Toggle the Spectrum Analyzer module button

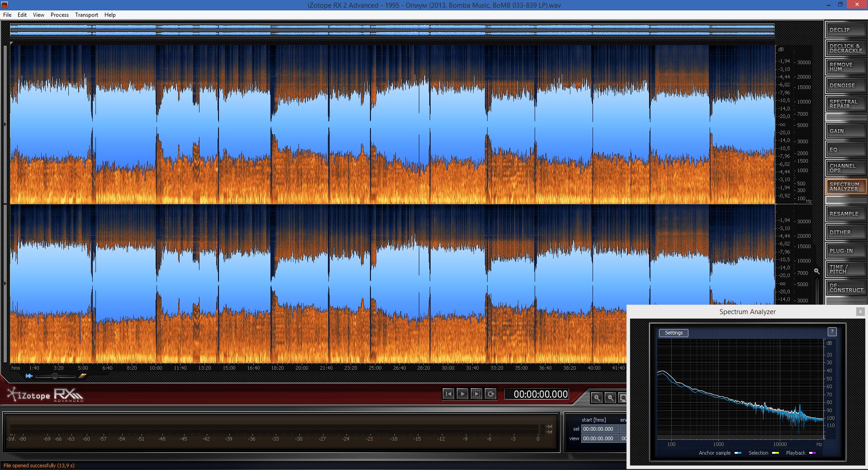point(845,186)
